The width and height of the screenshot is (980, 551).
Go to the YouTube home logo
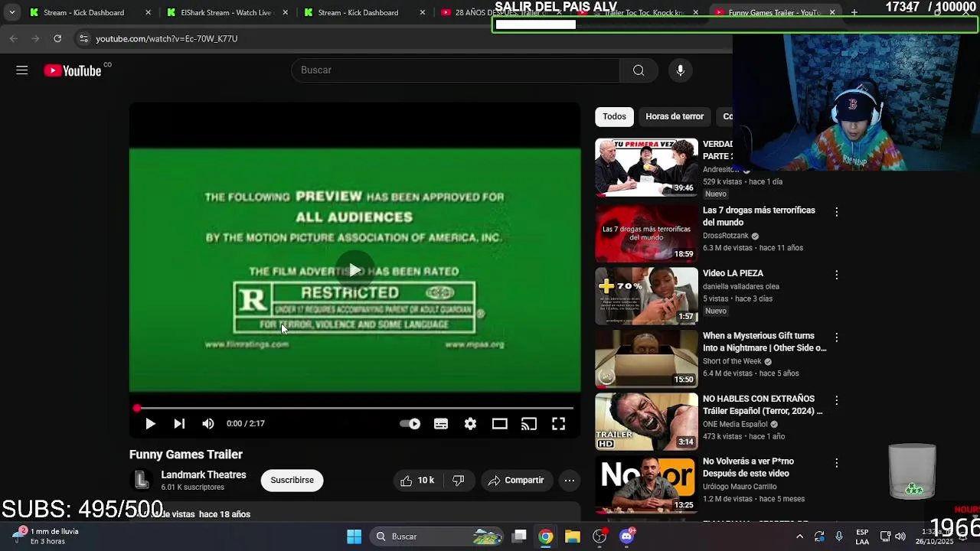click(x=73, y=70)
